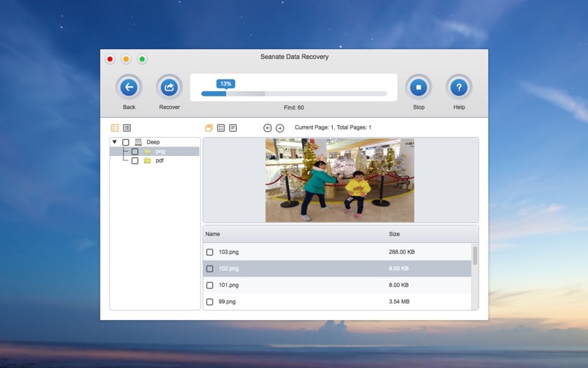Select the file list view icon in sidebar
Viewport: 588px width, 368px height.
coord(126,128)
